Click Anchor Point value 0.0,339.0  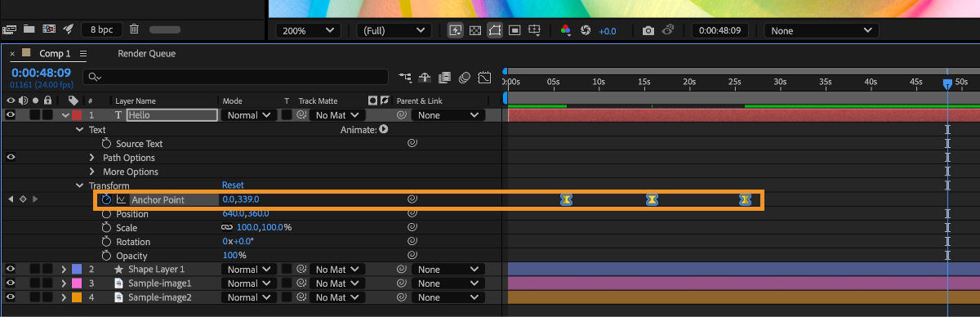pos(240,199)
